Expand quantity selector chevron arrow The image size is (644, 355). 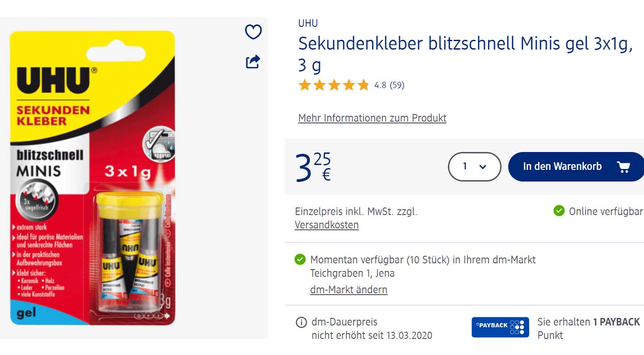click(x=482, y=167)
